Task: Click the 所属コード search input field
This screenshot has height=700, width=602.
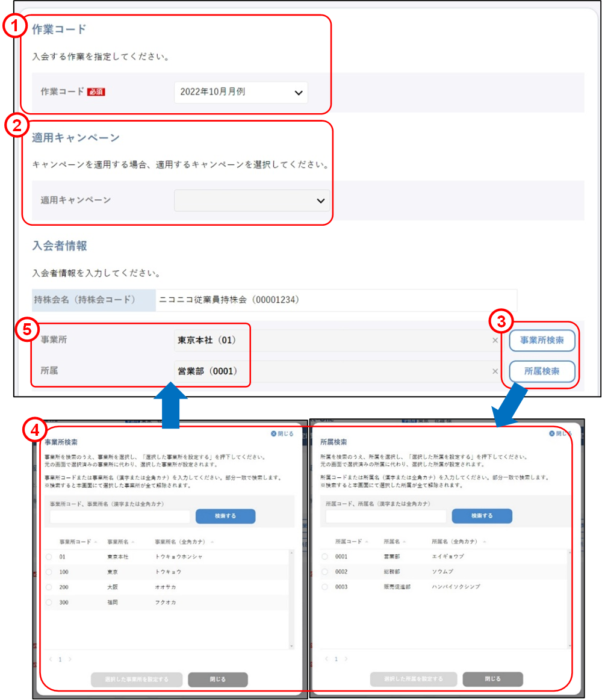Action: click(386, 515)
